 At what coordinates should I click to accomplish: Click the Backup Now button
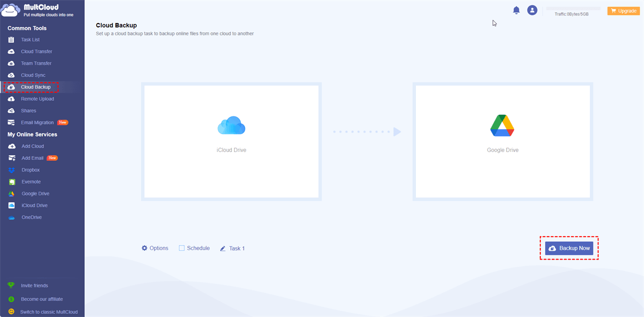pyautogui.click(x=569, y=248)
